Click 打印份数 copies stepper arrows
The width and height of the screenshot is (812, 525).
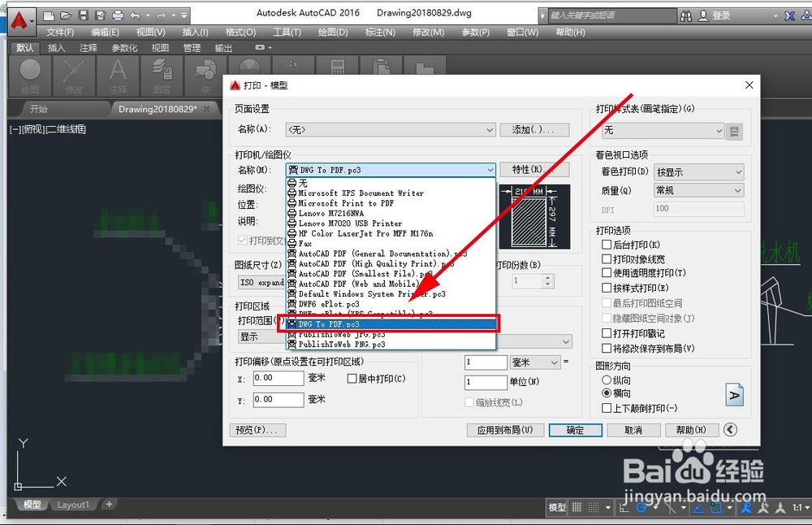click(x=548, y=281)
